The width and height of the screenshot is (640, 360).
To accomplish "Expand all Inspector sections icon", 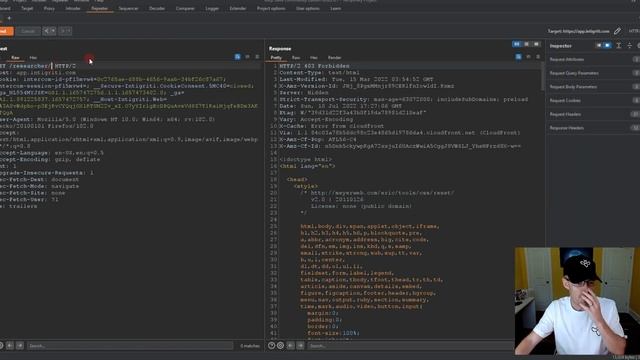I will pyautogui.click(x=619, y=46).
